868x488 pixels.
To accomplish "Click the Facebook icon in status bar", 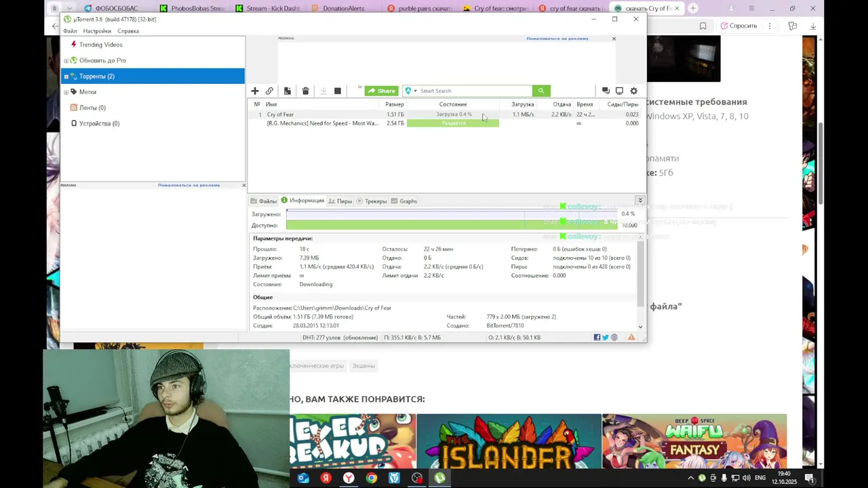I will click(597, 338).
